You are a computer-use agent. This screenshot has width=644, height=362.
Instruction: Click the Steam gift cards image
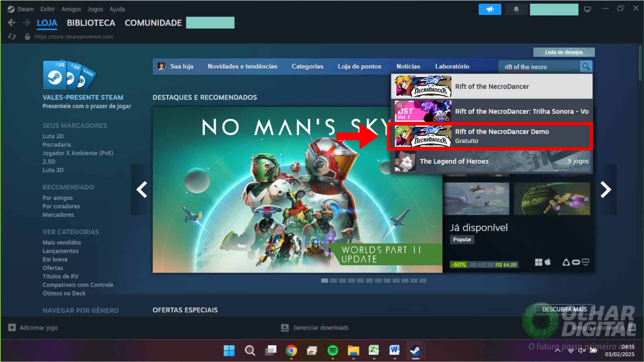(x=69, y=75)
